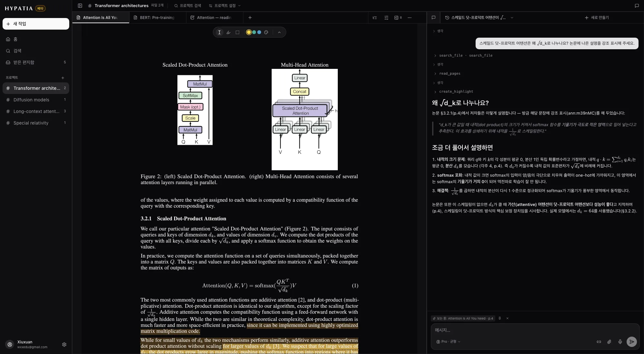The height and width of the screenshot is (354, 644).
Task: Toggle the left sidebar panel icon
Action: coord(80,5)
